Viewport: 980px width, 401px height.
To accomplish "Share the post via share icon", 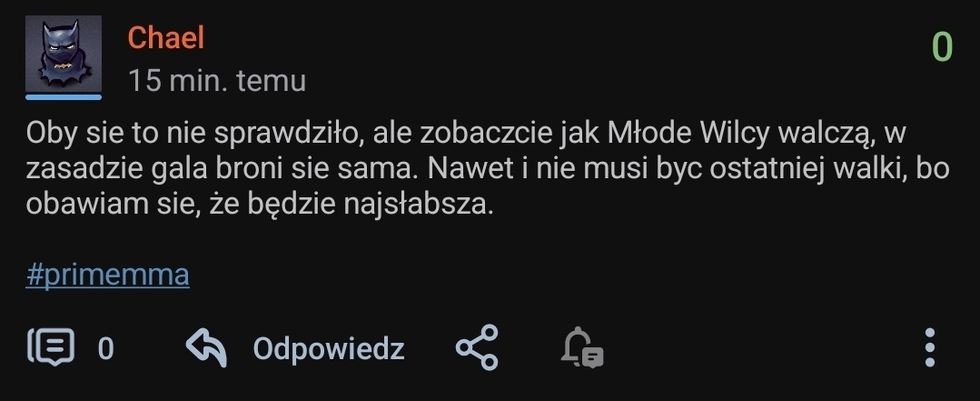I will (x=477, y=347).
